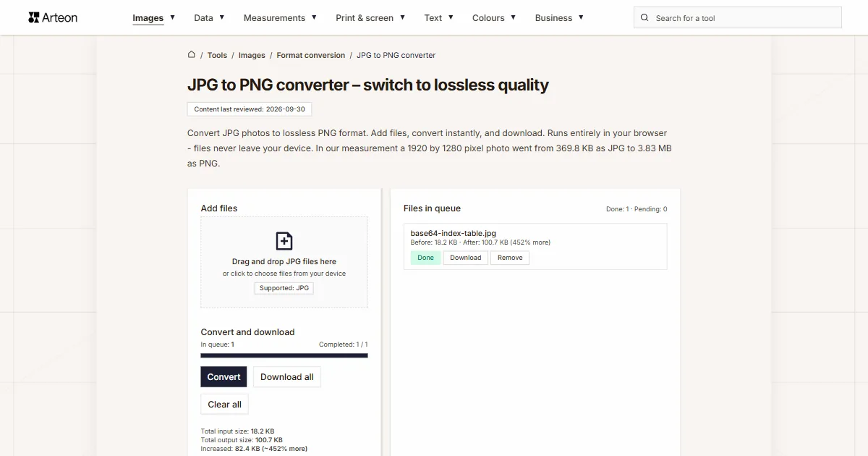Click 'Completed: 1 / 1' text
The image size is (868, 456).
(x=344, y=345)
